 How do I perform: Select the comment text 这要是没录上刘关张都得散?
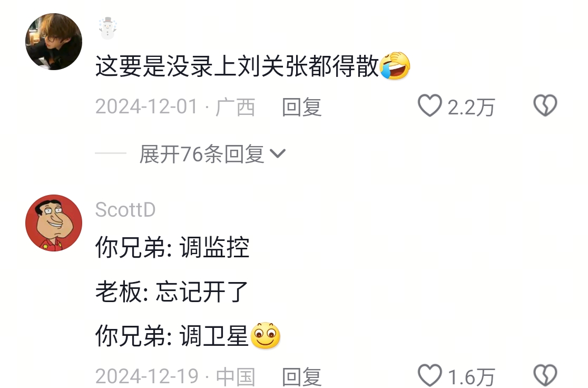[237, 66]
